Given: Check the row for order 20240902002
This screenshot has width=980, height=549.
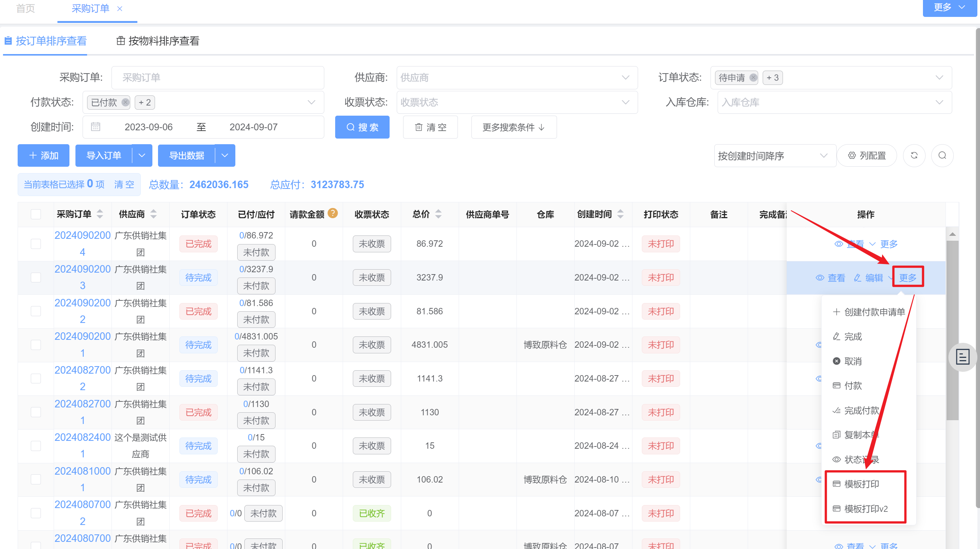Looking at the screenshot, I should point(36,311).
